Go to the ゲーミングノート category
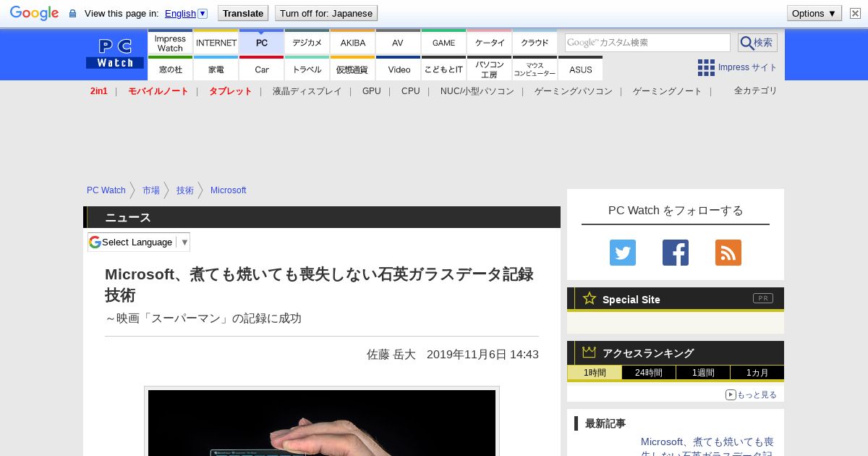This screenshot has width=868, height=456. (x=668, y=91)
